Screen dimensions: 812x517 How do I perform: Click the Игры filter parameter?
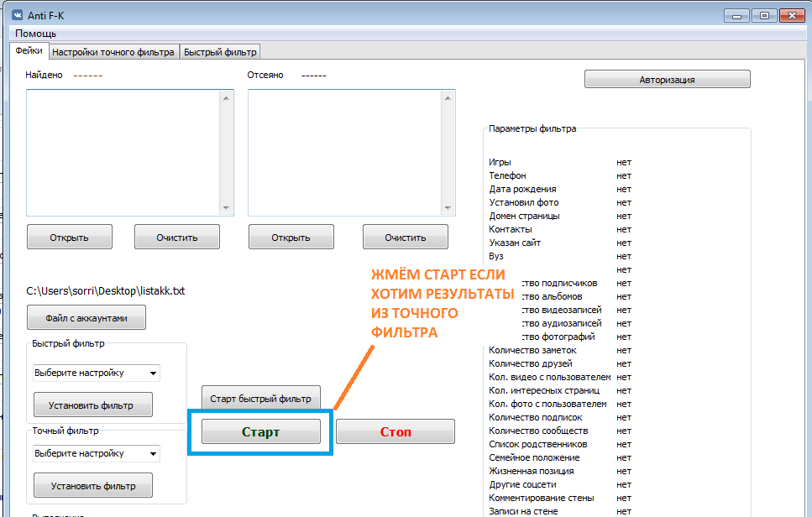pyautogui.click(x=500, y=162)
